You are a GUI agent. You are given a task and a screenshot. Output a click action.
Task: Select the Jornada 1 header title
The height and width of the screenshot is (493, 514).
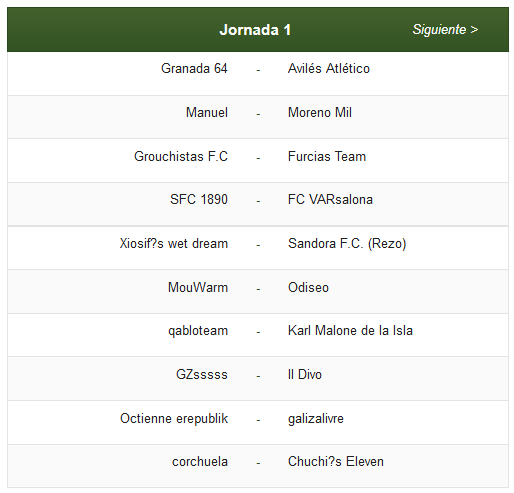click(x=255, y=30)
